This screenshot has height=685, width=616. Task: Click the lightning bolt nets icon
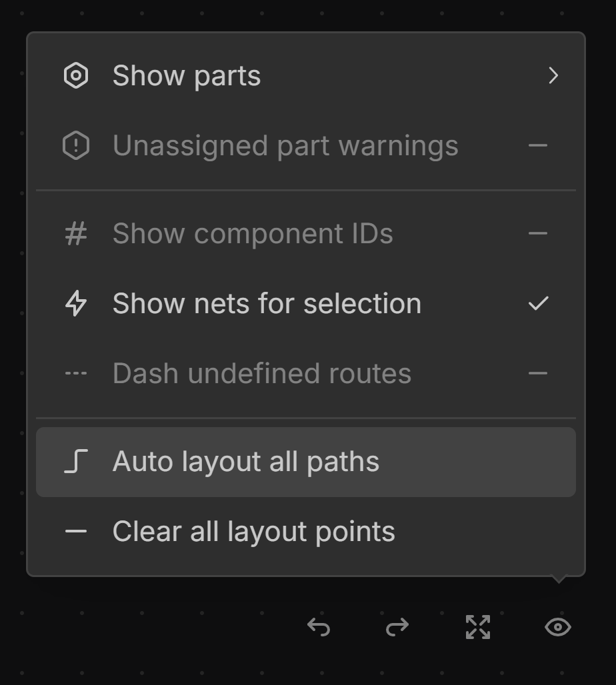[76, 304]
